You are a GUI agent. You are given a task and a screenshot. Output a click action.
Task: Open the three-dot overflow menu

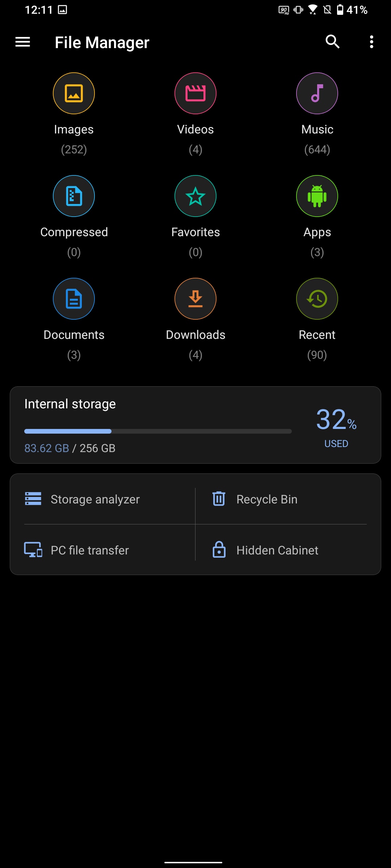pyautogui.click(x=371, y=42)
